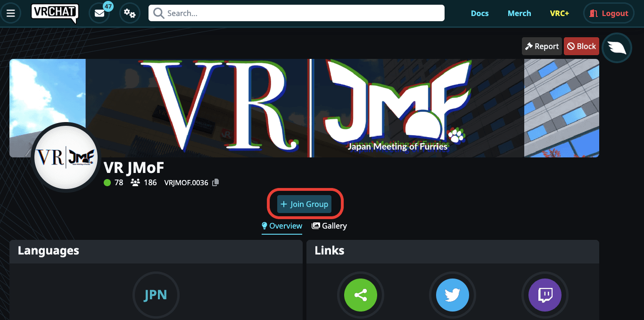Viewport: 644px width, 320px height.
Task: Open the group's Twitch link
Action: pos(545,295)
